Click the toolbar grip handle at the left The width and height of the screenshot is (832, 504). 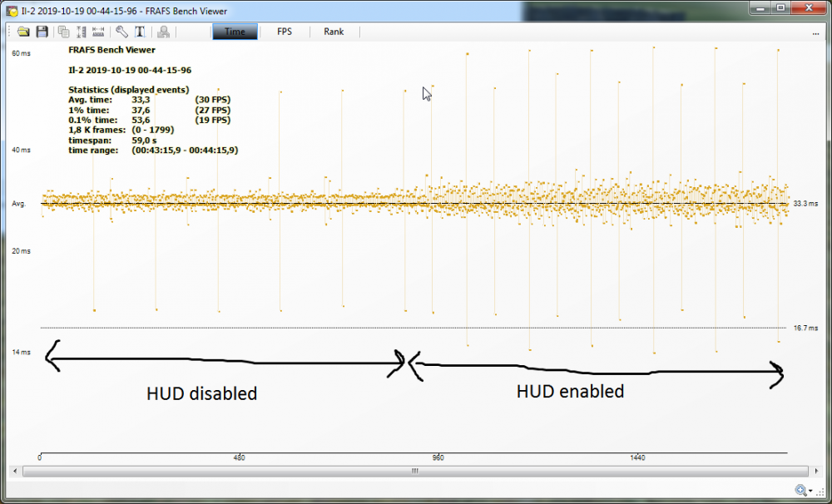click(10, 32)
